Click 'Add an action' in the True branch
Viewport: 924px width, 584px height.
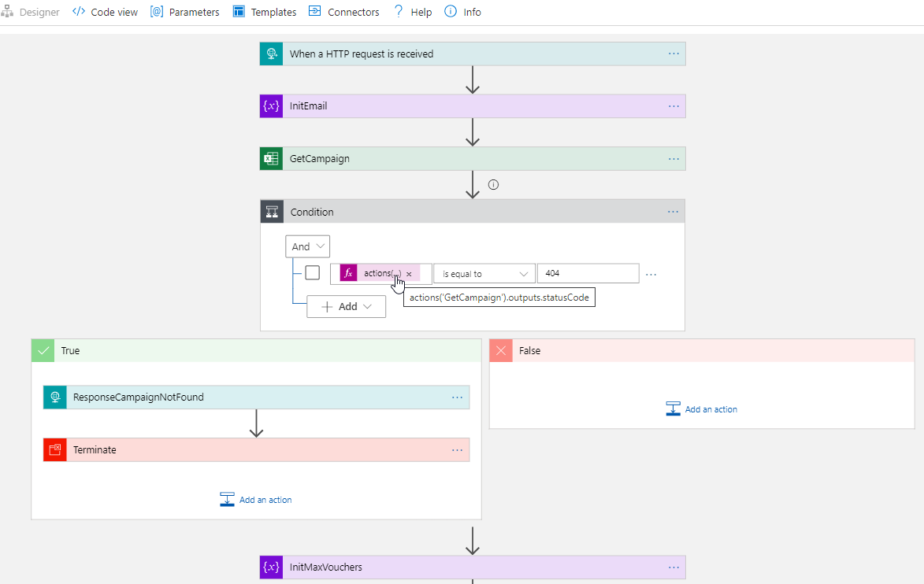click(x=256, y=499)
